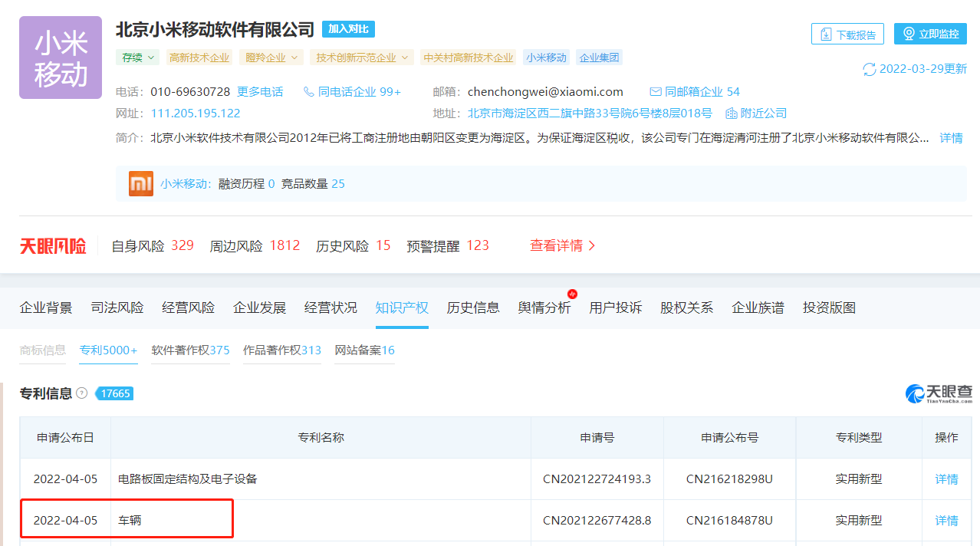Click the 17665 patent count badge
The image size is (980, 546).
coord(115,393)
